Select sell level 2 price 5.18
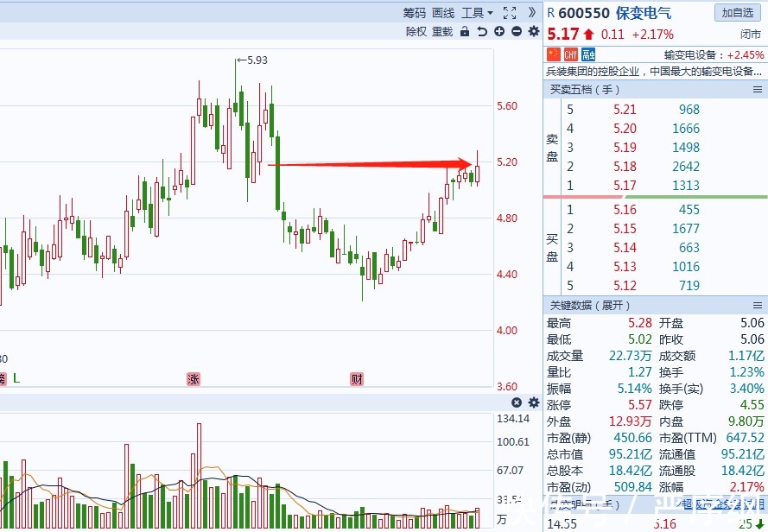Screen dimensions: 768x532 [625, 167]
